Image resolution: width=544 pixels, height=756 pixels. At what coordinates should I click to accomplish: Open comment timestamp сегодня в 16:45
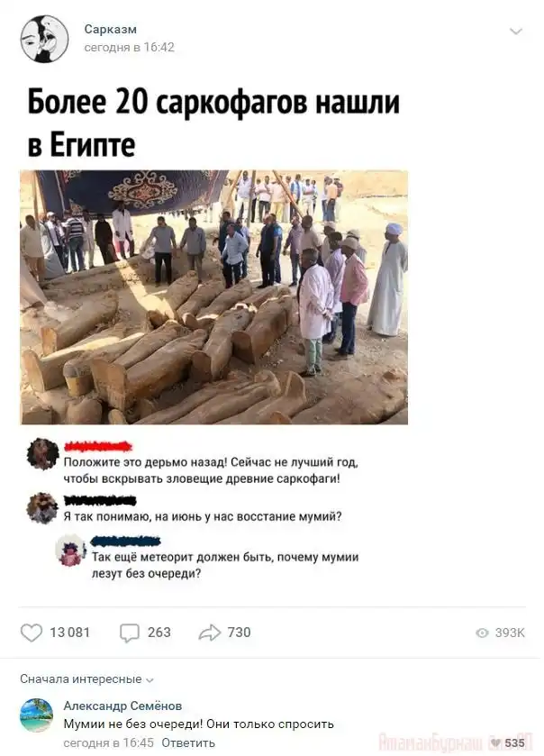click(108, 743)
